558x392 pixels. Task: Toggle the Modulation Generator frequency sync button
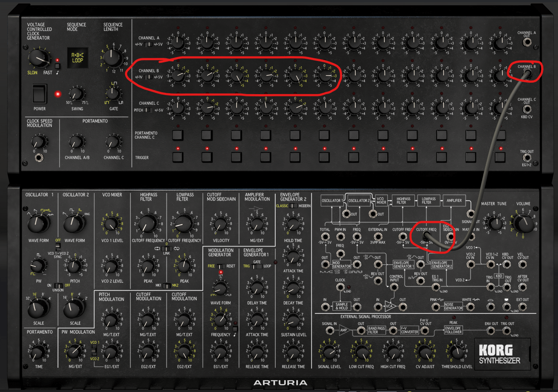[235, 329]
